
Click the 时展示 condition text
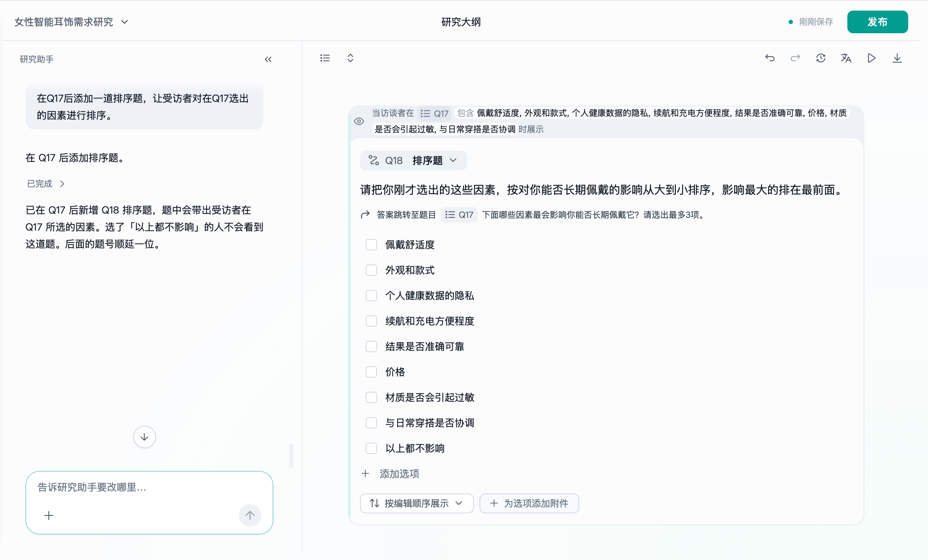click(531, 129)
